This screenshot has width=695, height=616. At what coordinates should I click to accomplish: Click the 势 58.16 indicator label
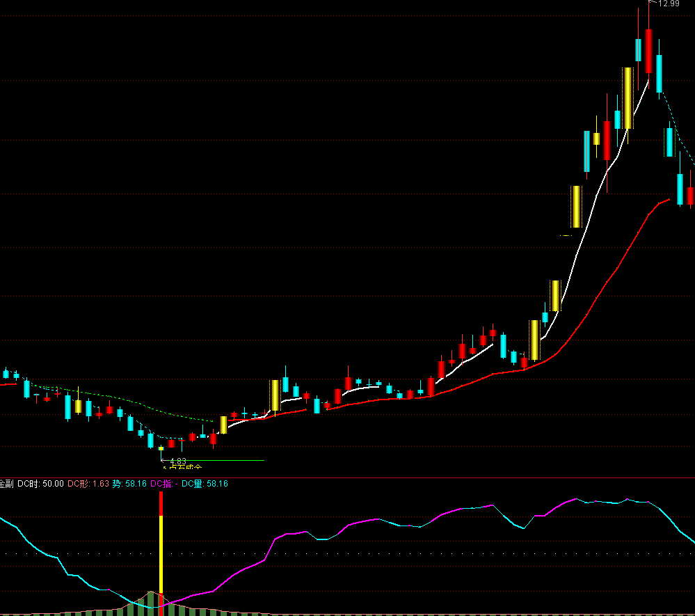pyautogui.click(x=129, y=484)
